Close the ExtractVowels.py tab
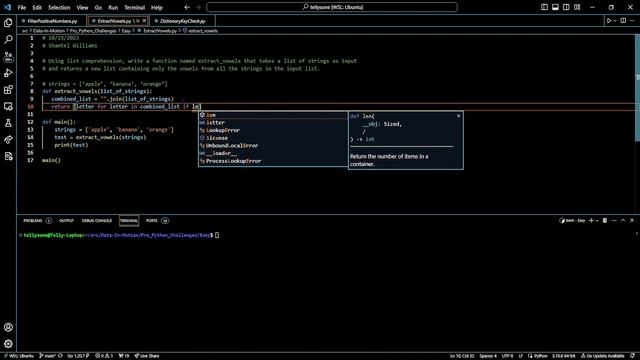640x360 pixels. click(x=144, y=21)
